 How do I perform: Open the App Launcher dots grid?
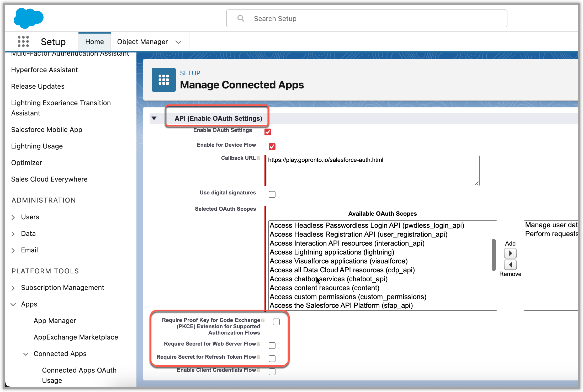pyautogui.click(x=23, y=41)
